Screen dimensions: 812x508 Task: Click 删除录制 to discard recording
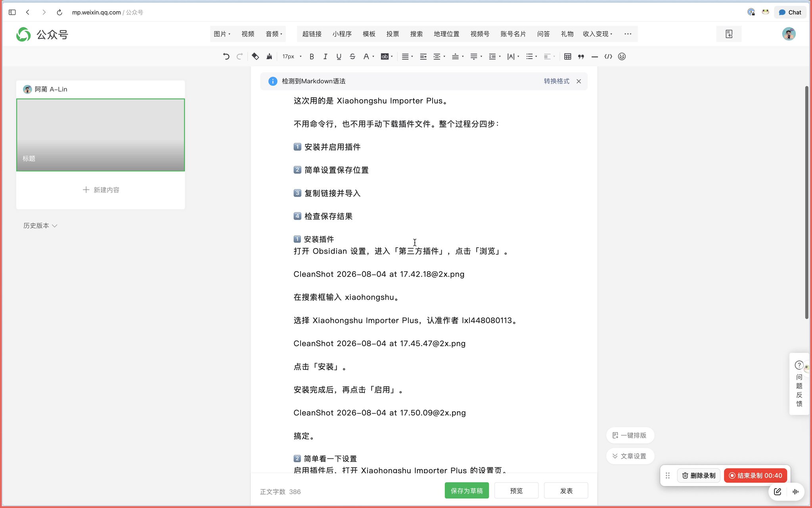click(x=699, y=475)
